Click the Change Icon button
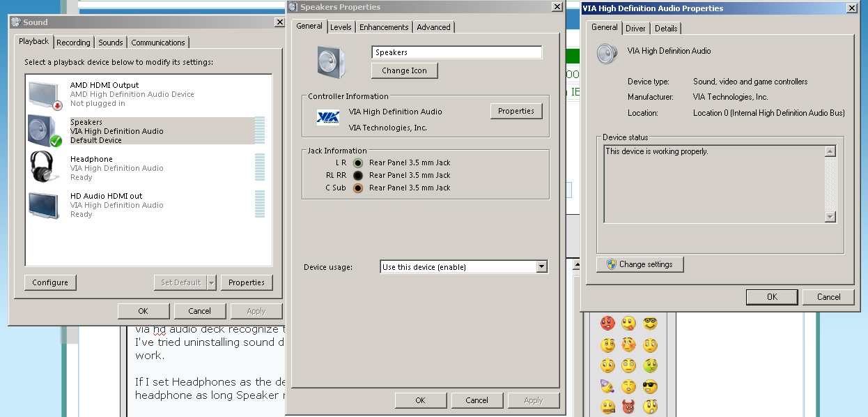The height and width of the screenshot is (417, 868). click(x=405, y=70)
